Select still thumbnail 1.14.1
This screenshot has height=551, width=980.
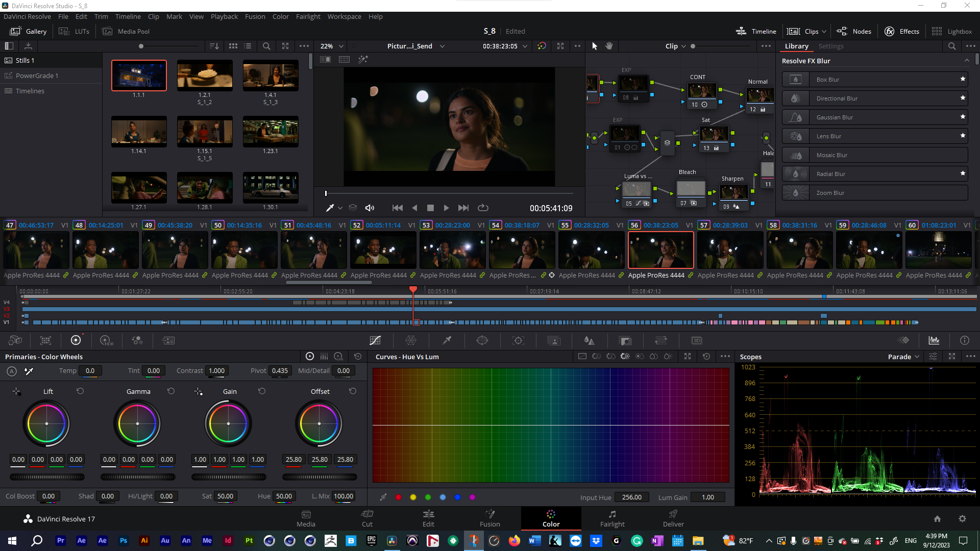139,132
